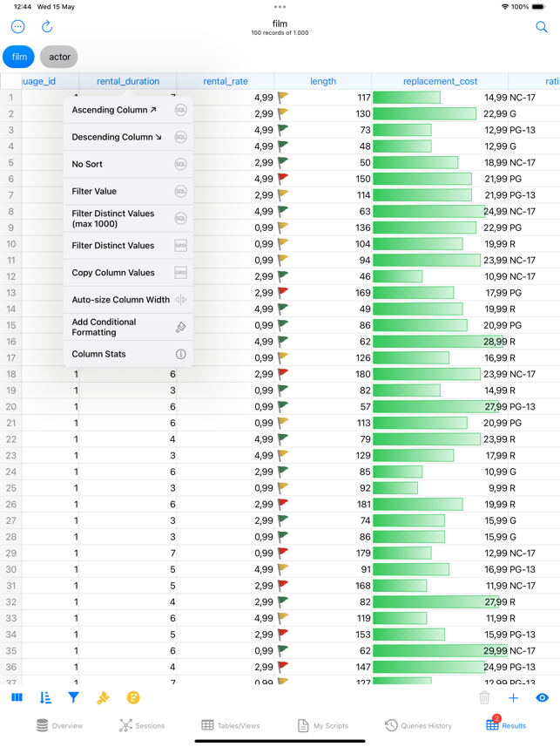Select the film table pill
Image resolution: width=560 pixels, height=747 pixels.
pos(19,57)
